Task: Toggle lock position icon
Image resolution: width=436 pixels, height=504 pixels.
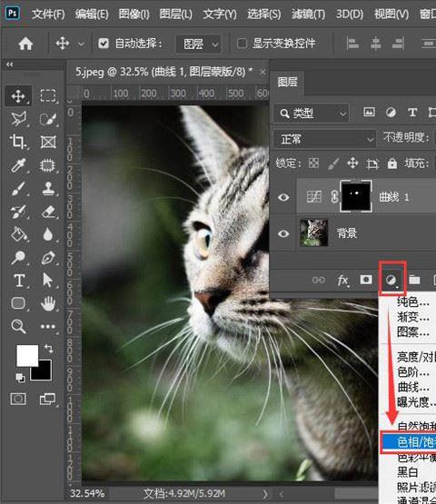Action: (352, 163)
